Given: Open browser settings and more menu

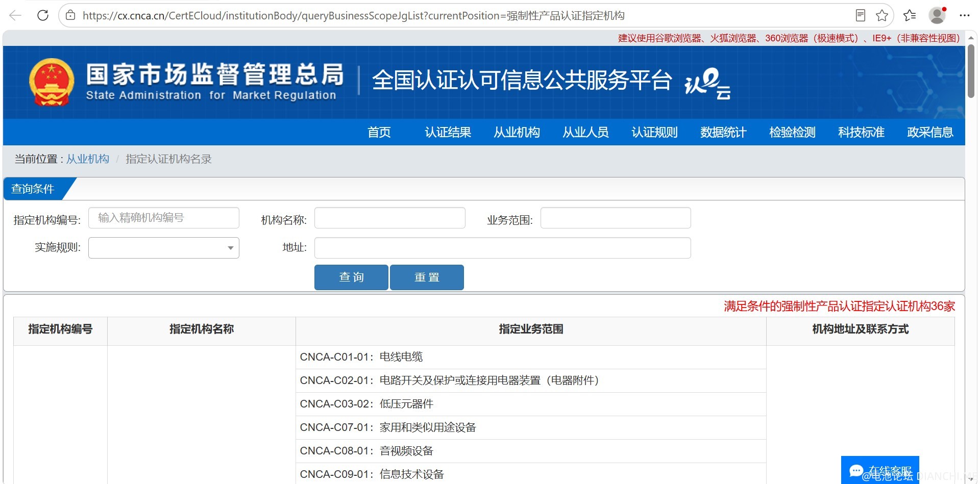Looking at the screenshot, I should click(x=964, y=15).
